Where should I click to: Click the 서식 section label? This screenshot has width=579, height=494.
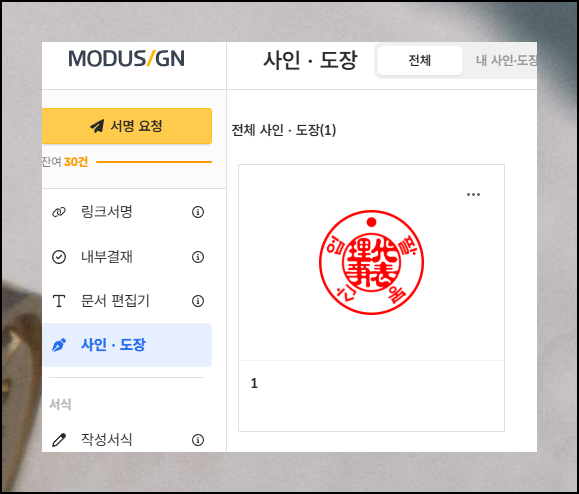click(x=60, y=404)
